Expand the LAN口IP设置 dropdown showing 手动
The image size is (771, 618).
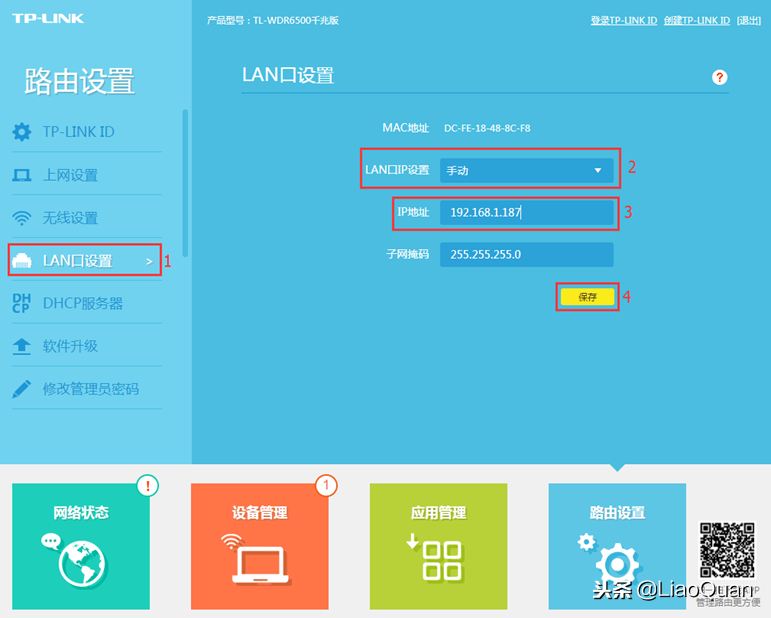[x=527, y=171]
